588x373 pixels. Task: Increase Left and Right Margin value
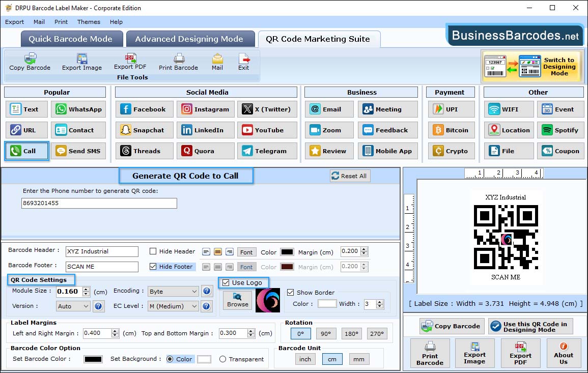(x=115, y=331)
